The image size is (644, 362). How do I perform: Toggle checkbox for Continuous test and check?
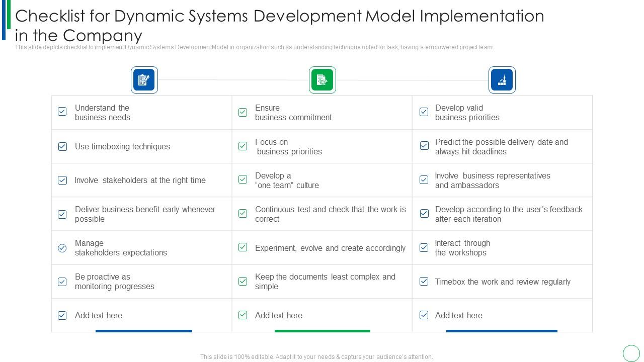tap(243, 213)
